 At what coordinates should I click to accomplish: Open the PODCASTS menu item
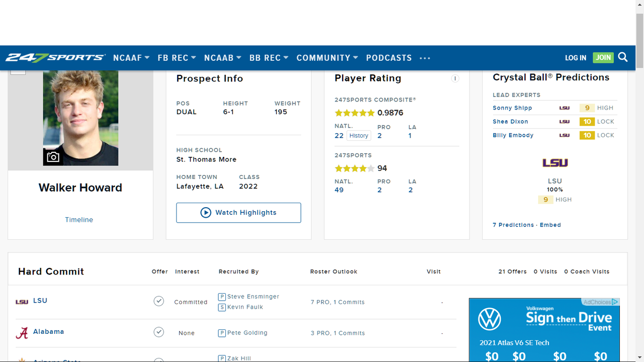pyautogui.click(x=389, y=58)
